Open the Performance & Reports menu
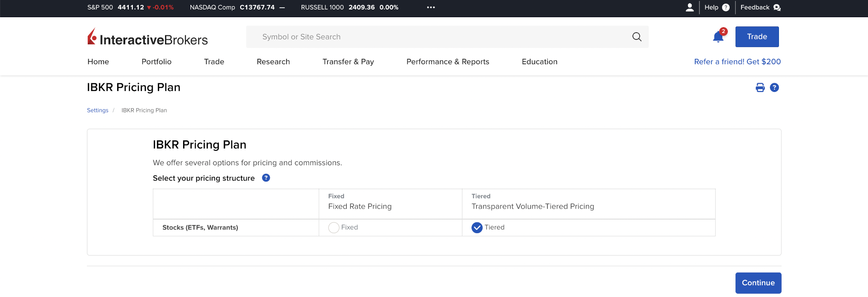868x297 pixels. coord(448,62)
